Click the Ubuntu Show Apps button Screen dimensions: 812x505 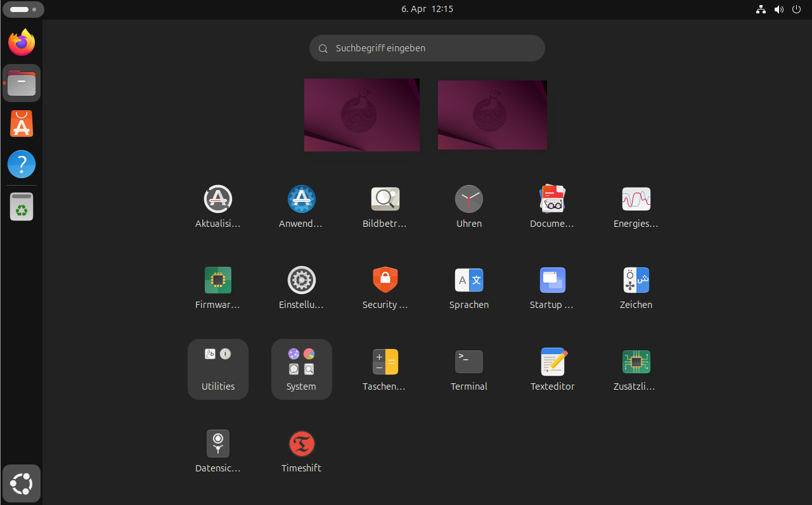pos(22,484)
